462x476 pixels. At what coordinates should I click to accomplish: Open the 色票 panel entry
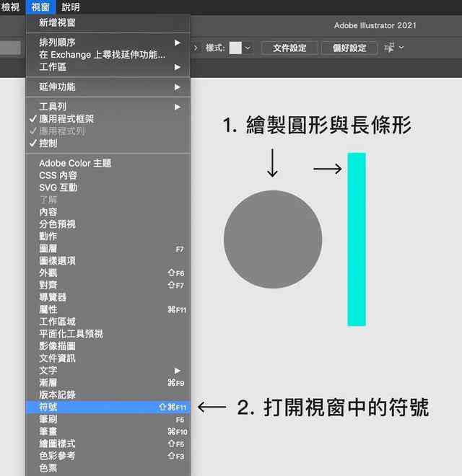108,468
